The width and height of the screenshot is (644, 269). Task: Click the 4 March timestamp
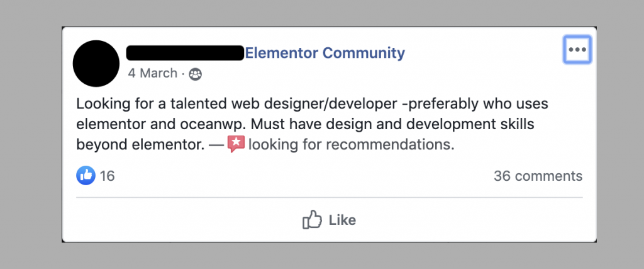[153, 73]
